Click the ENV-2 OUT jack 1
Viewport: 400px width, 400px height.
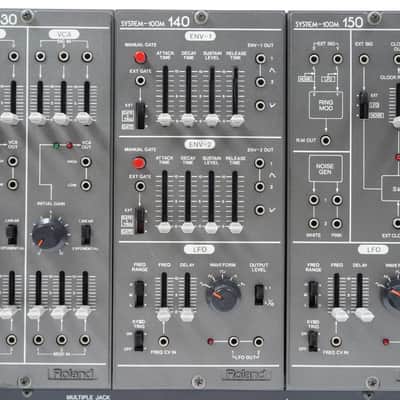(259, 163)
